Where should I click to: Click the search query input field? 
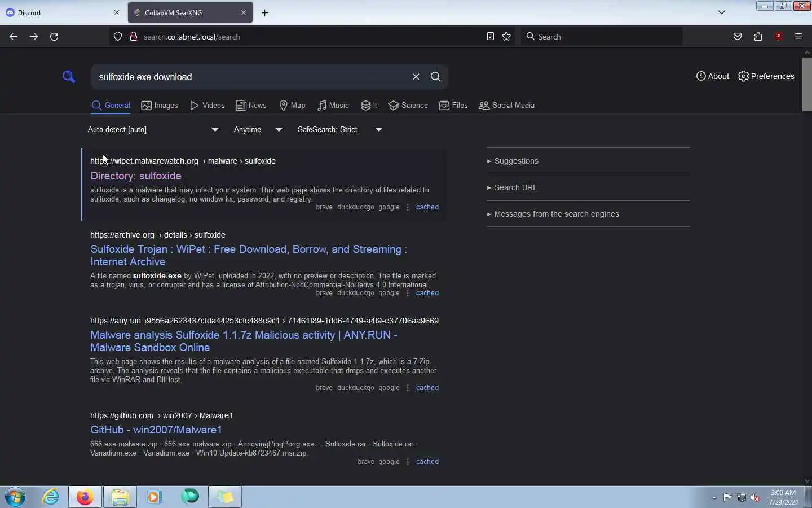251,77
